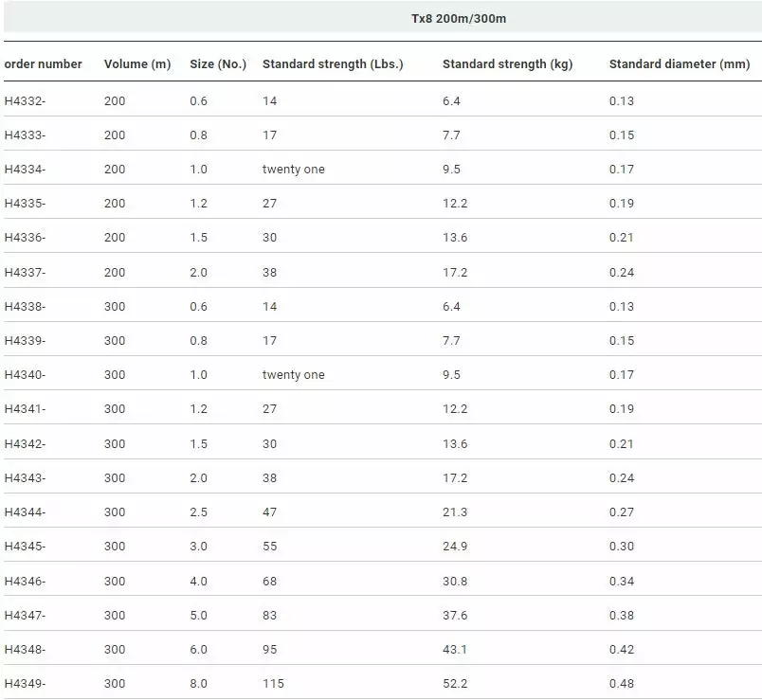
Task: Click the 0.48 diameter value
Action: [622, 684]
